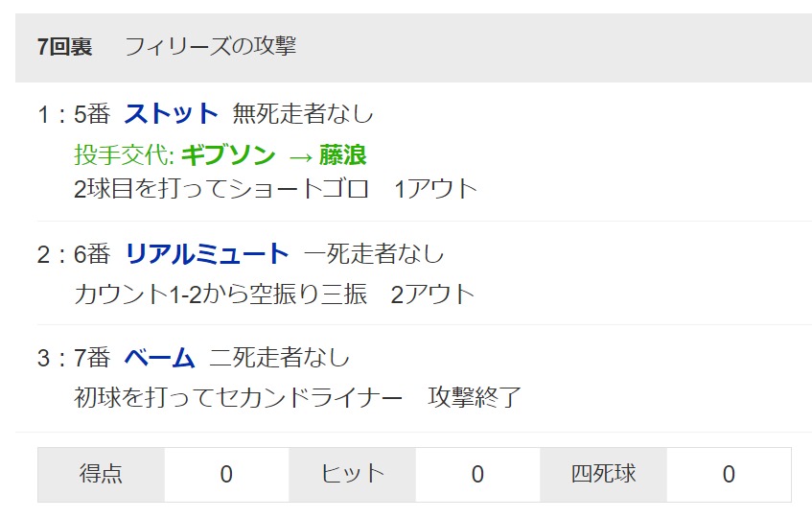The height and width of the screenshot is (518, 812).
Task: Click フィリーズの攻撃 heading text
Action: pyautogui.click(x=210, y=46)
